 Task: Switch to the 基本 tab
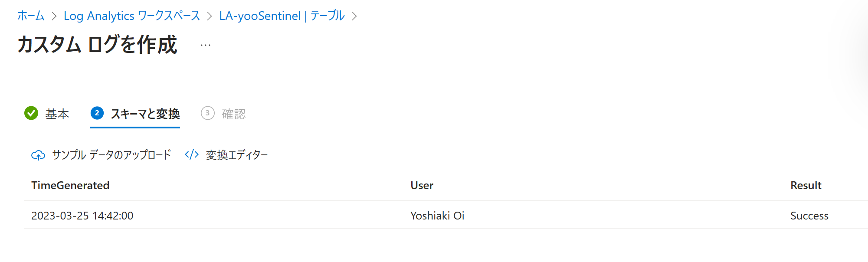[57, 113]
